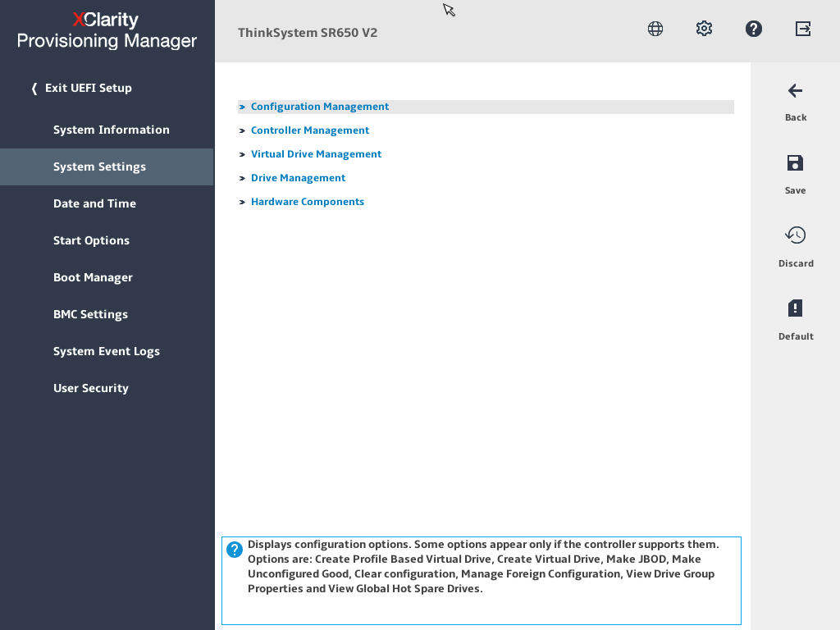The image size is (840, 630).
Task: Open the language globe icon
Action: click(x=655, y=29)
